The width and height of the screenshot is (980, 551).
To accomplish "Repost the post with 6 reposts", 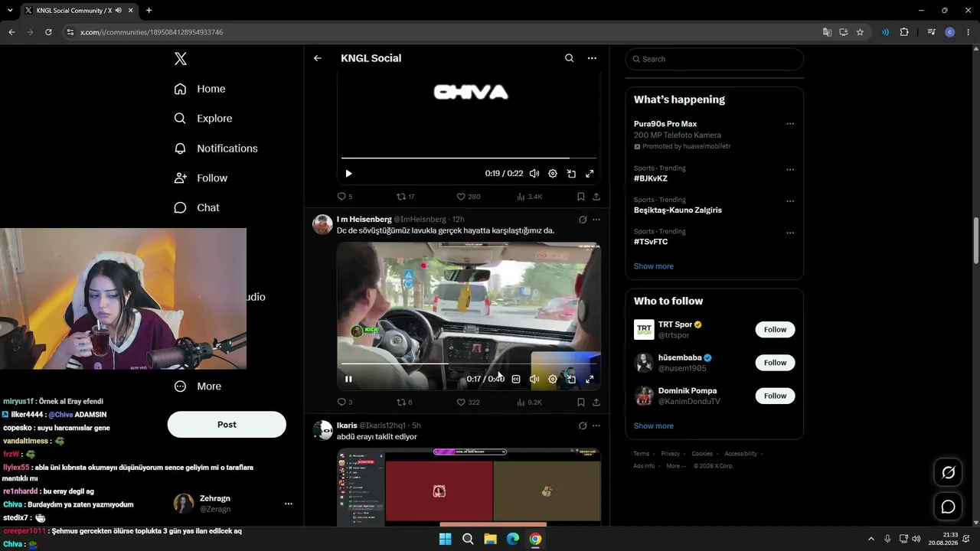I will click(404, 402).
